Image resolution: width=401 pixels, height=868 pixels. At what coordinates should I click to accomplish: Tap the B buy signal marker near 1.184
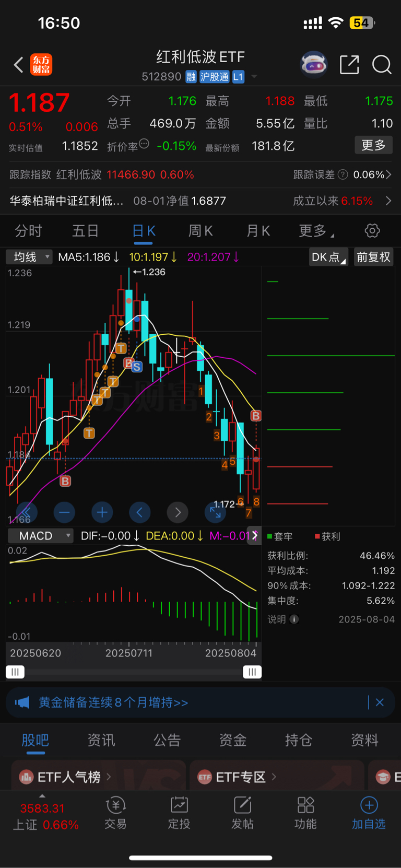(65, 481)
